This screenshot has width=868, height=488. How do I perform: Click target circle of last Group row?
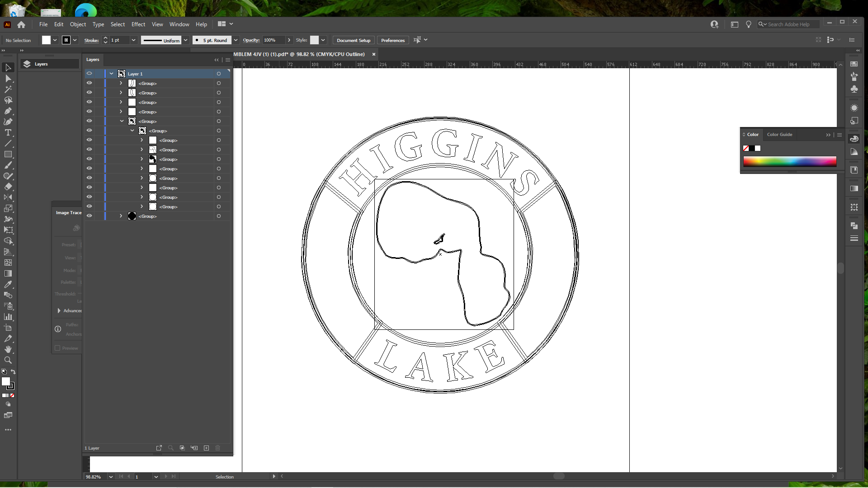[219, 216]
